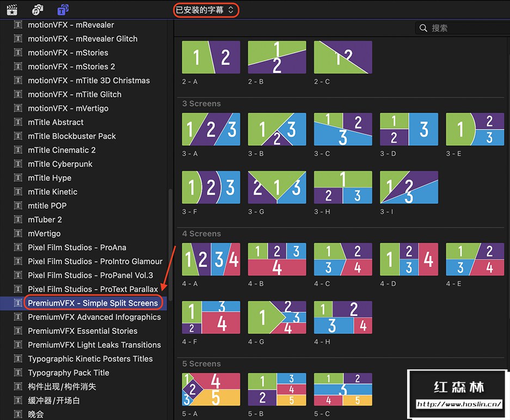Click the magnifier icon in search field
The image size is (510, 420).
[423, 28]
